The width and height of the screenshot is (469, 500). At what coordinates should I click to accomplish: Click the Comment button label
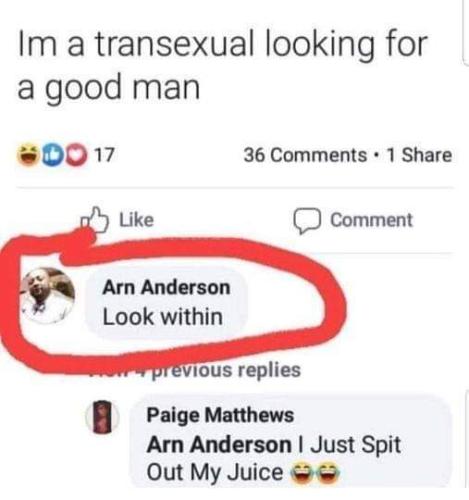tap(371, 220)
